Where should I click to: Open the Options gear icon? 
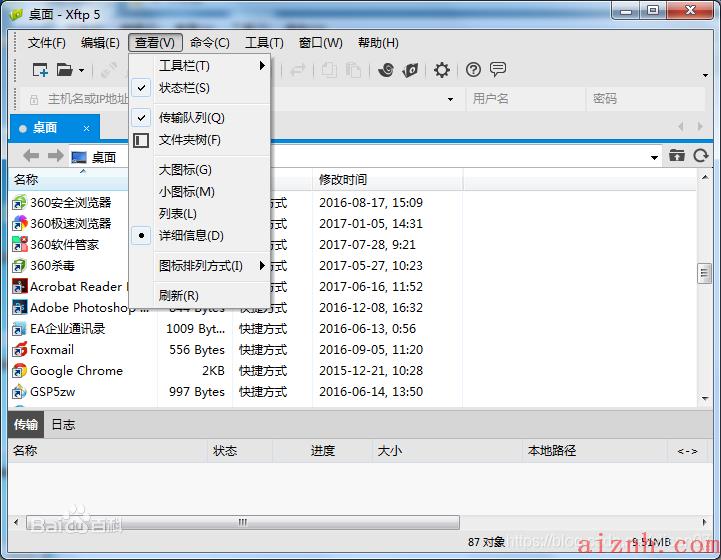[x=442, y=70]
